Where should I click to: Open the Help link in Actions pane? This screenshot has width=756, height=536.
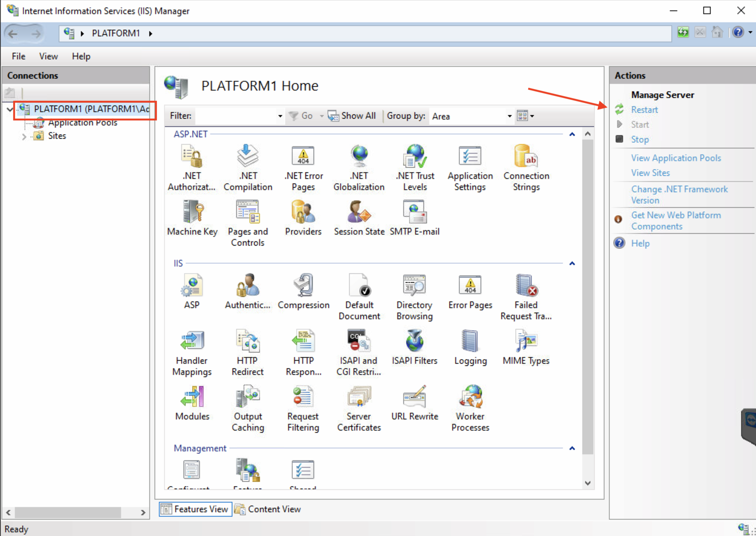(640, 244)
